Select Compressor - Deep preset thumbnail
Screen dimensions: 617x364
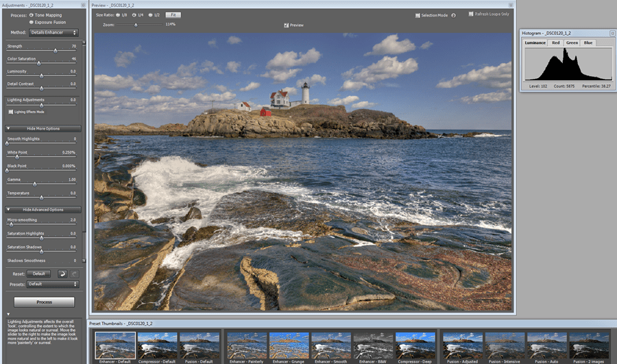pyautogui.click(x=415, y=345)
